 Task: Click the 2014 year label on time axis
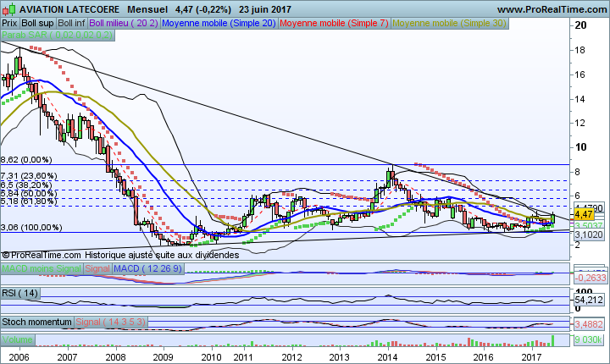388,357
